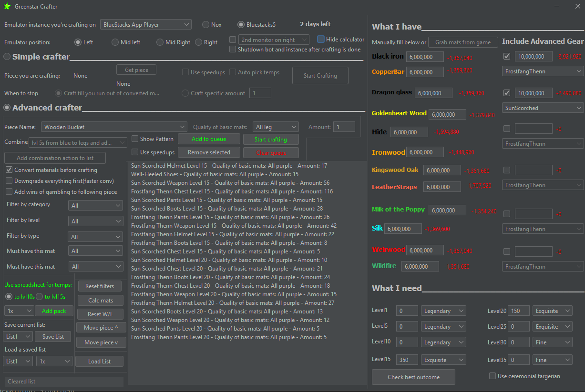Toggle Use ceremonial targerian checkbox
The height and width of the screenshot is (392, 585).
(x=493, y=376)
